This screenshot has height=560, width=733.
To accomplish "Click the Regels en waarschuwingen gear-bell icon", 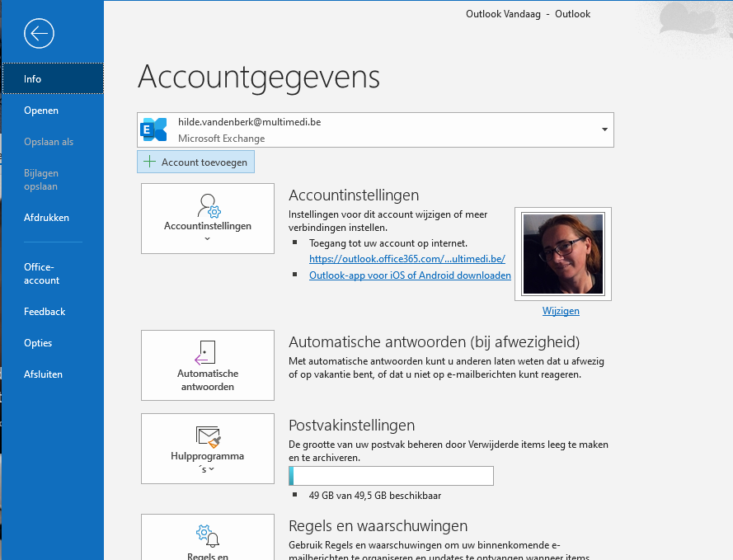I will (208, 536).
